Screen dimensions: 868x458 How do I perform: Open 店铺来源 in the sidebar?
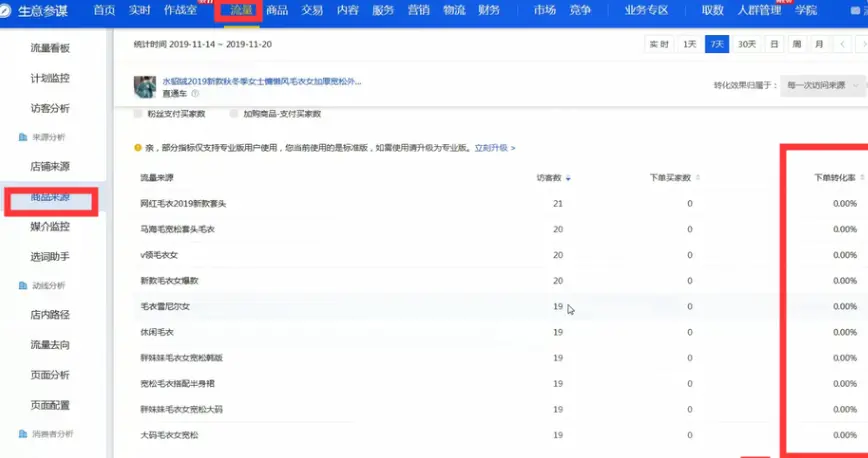click(50, 166)
